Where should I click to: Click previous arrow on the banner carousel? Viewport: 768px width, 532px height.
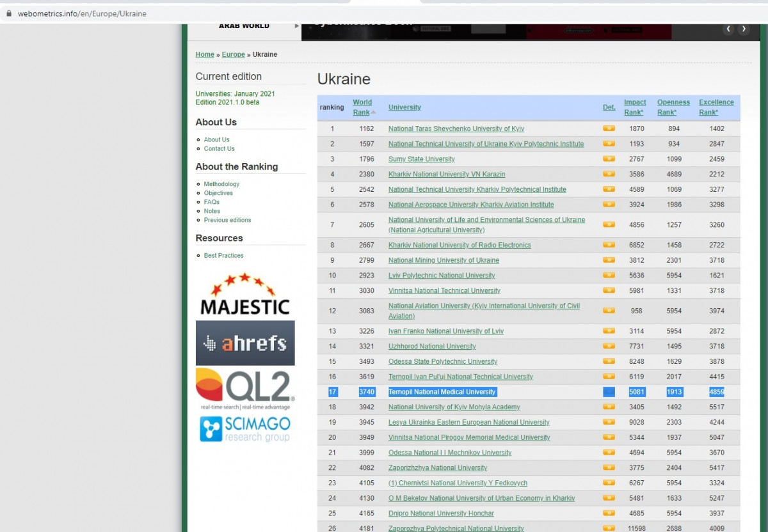click(728, 29)
